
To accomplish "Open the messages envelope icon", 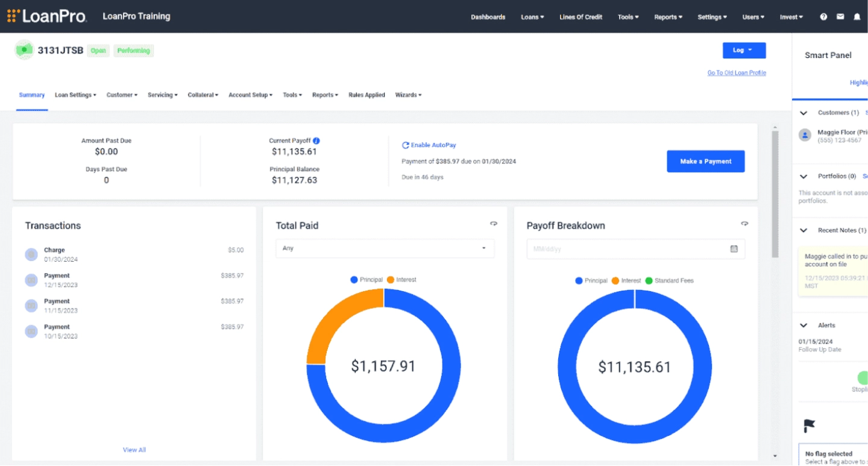I will pos(840,16).
